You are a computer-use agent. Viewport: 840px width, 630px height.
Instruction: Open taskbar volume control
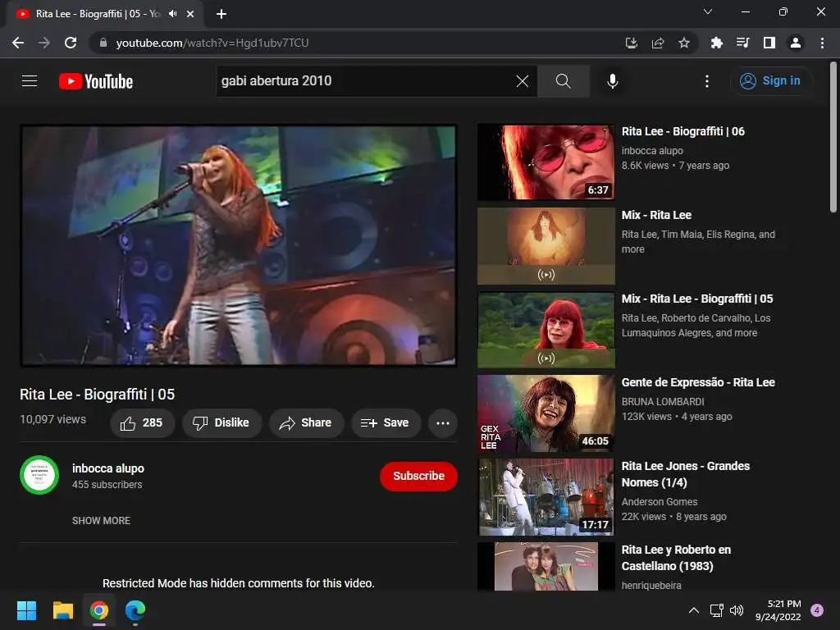point(737,610)
